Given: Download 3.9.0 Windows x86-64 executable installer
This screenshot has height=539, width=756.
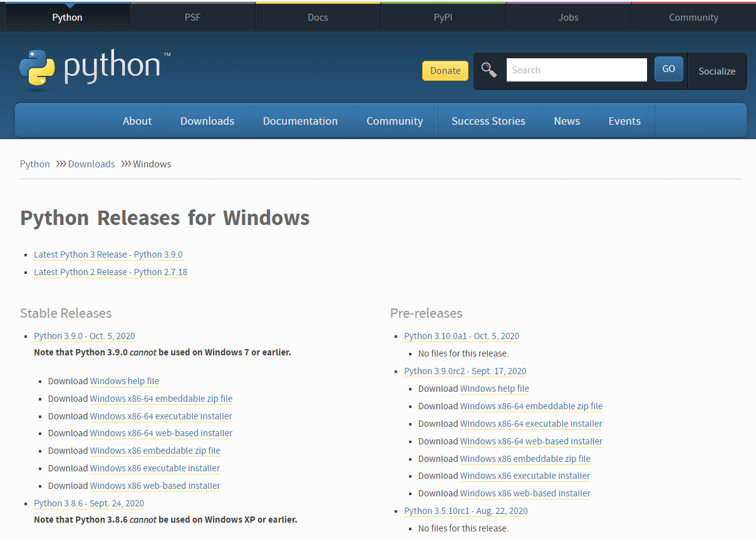Looking at the screenshot, I should coord(161,416).
